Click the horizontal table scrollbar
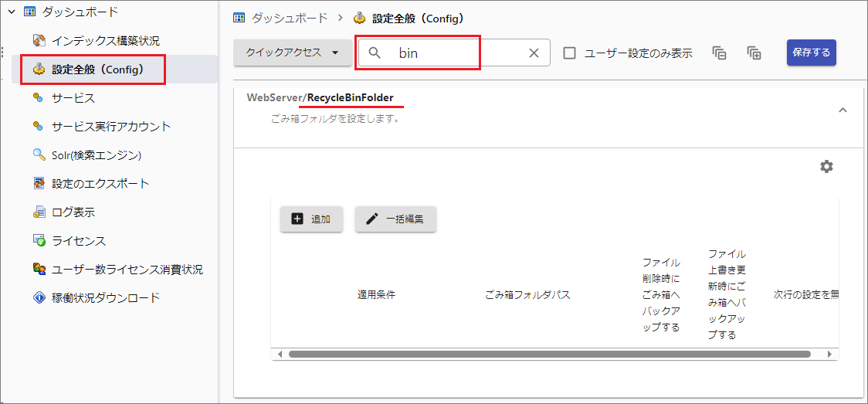868x404 pixels. [548, 354]
